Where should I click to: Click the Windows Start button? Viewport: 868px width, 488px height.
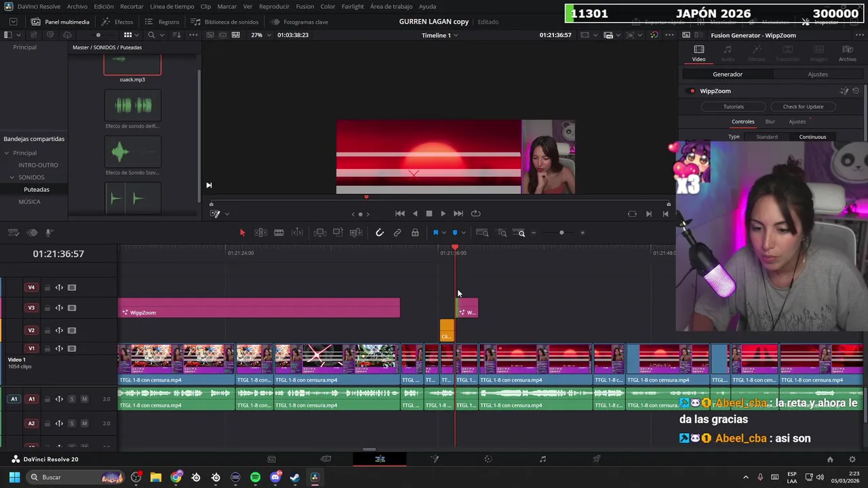pos(14,477)
